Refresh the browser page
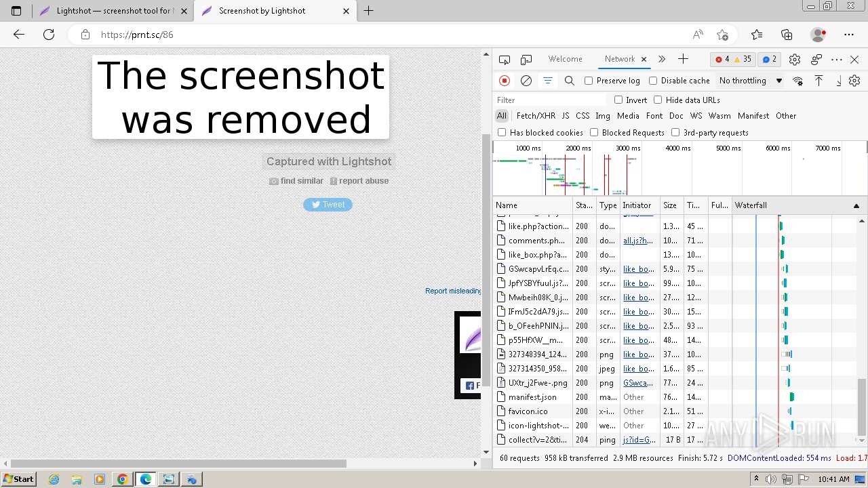Viewport: 868px width, 488px height. pyautogui.click(x=49, y=35)
